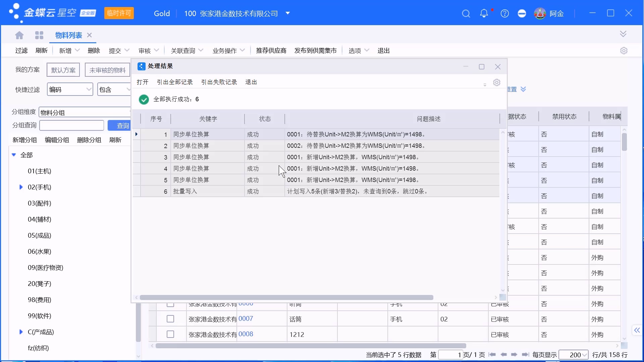The image size is (644, 362).
Task: Click 退出 in the 处理结果 dialog
Action: 251,82
